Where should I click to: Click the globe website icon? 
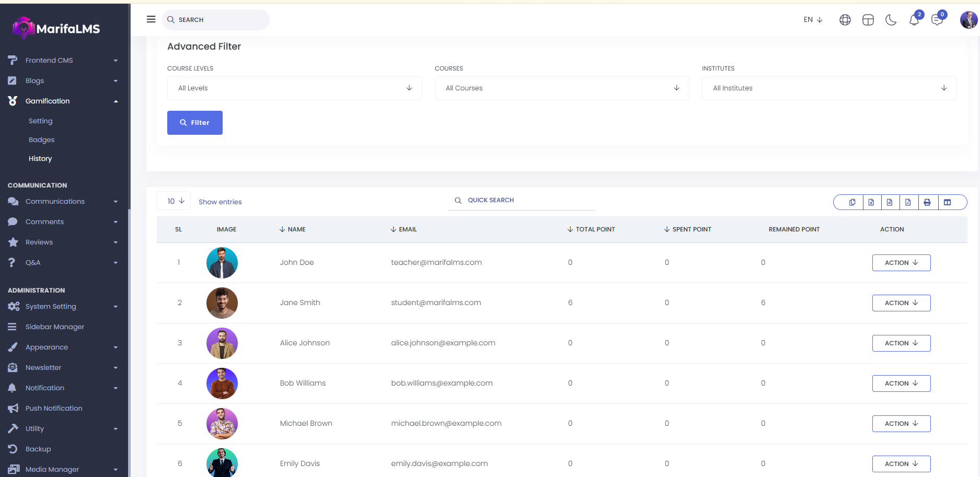point(845,20)
